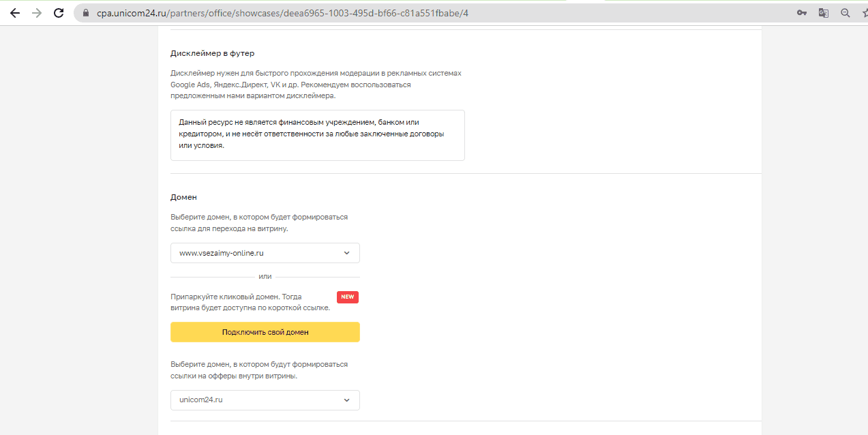
Task: Translate this page icon
Action: click(x=824, y=13)
